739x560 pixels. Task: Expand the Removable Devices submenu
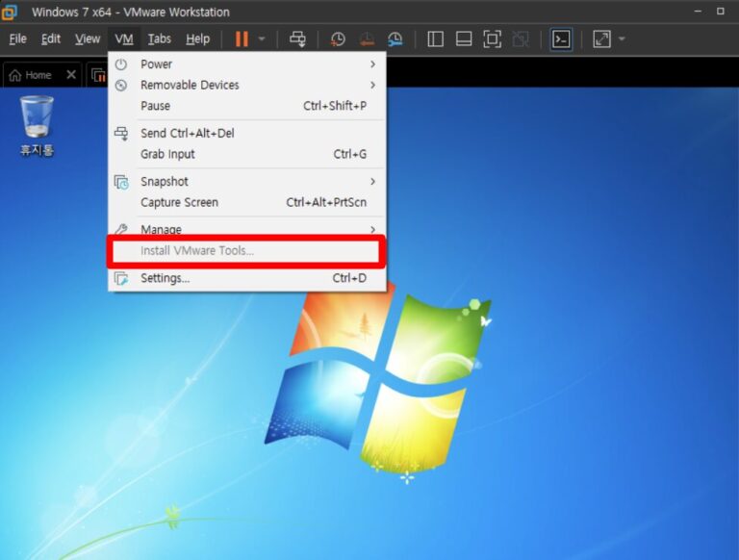[247, 85]
